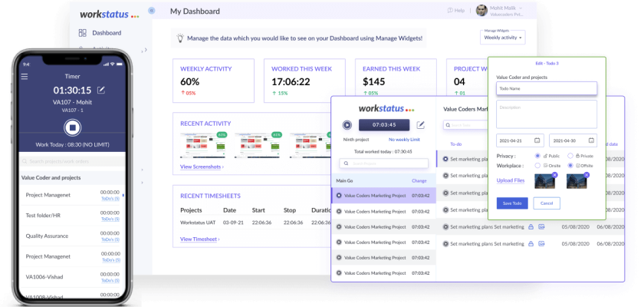Click the edit pencil next to 07:03:45 timer
Screen dimensions: 644x307
[421, 125]
